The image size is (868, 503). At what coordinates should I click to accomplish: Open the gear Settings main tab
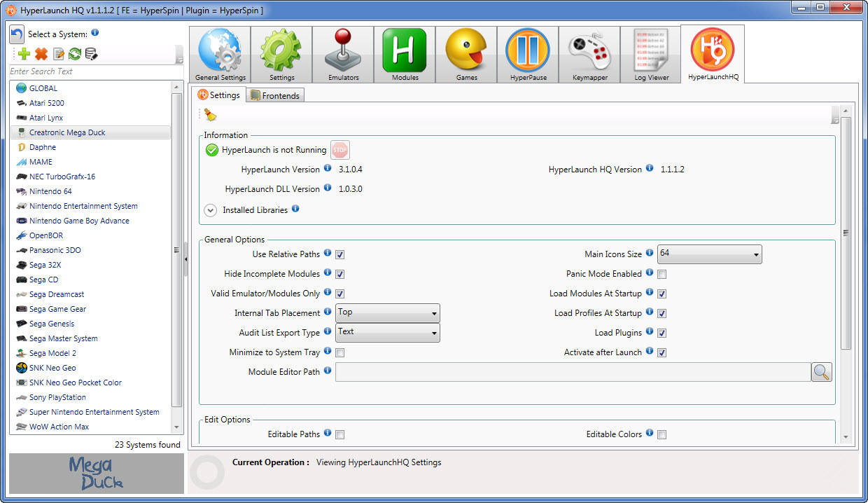coord(281,55)
